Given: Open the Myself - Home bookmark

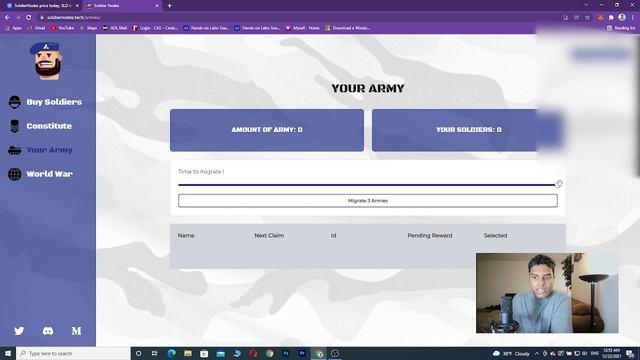Looking at the screenshot, I should click(x=302, y=28).
